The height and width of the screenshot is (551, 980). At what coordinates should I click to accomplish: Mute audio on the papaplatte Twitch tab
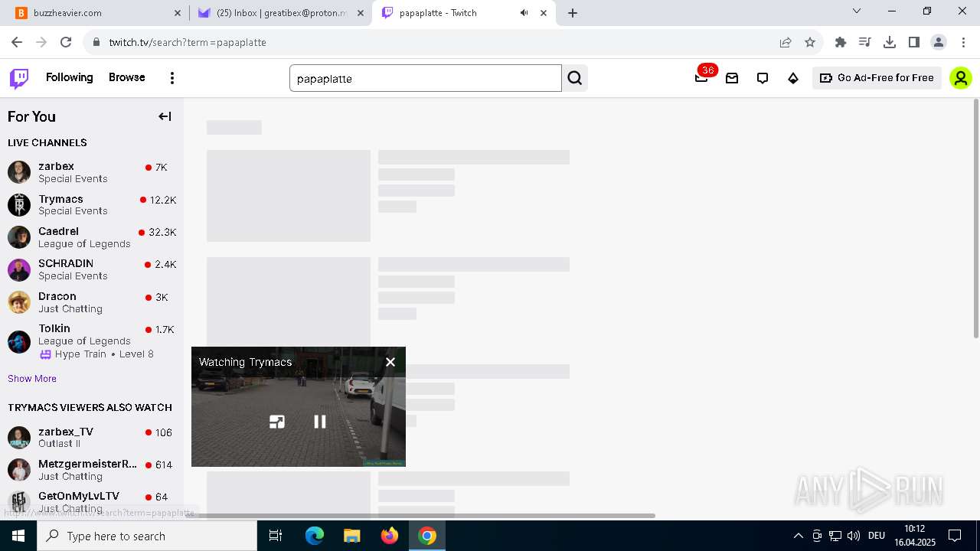524,13
